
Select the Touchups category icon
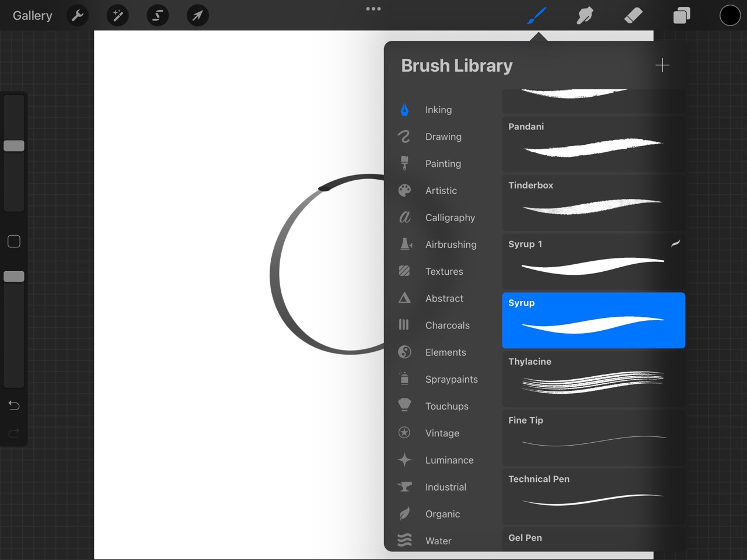404,405
